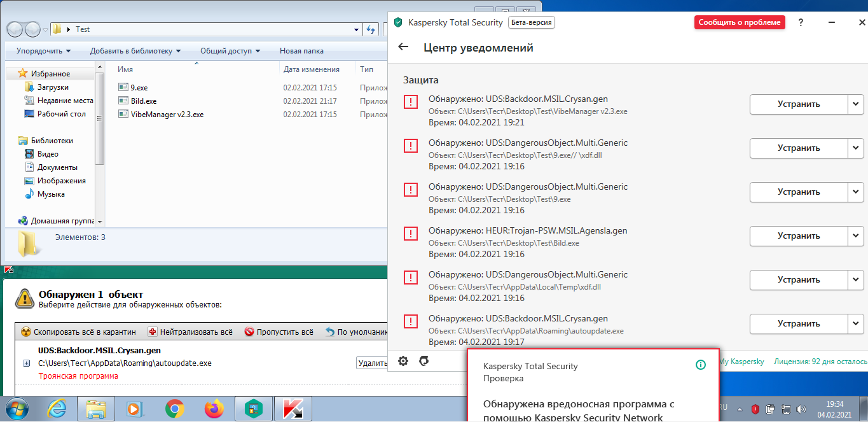Image resolution: width=868 pixels, height=422 pixels.
Task: Open Музыка library in sidebar
Action: tap(45, 194)
